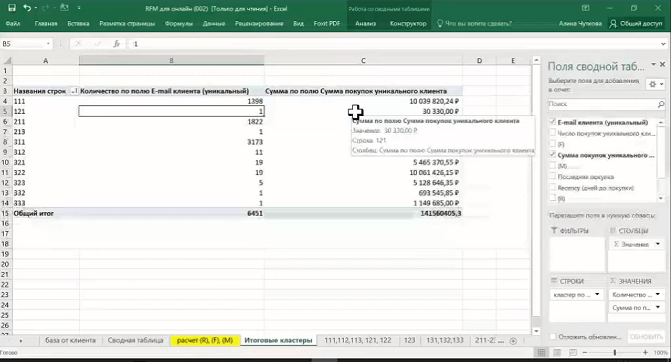Open the Разметка страницы ribbon tab
671x362 pixels.
pos(127,24)
